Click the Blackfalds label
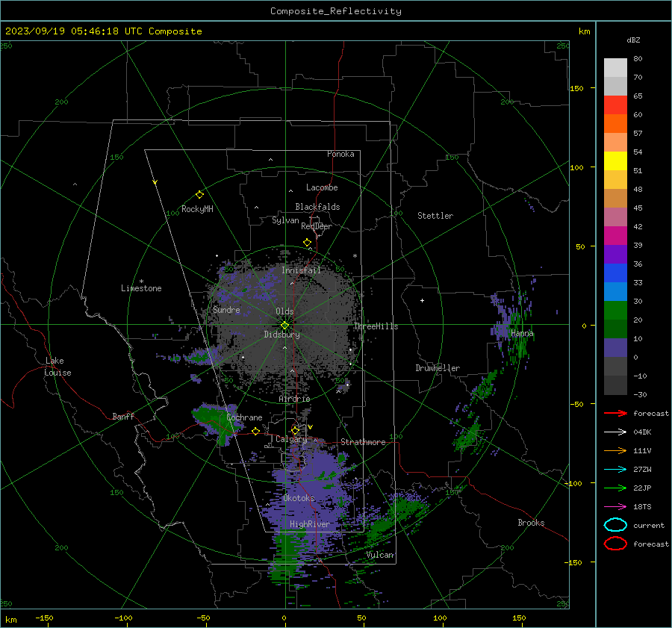 click(x=317, y=207)
